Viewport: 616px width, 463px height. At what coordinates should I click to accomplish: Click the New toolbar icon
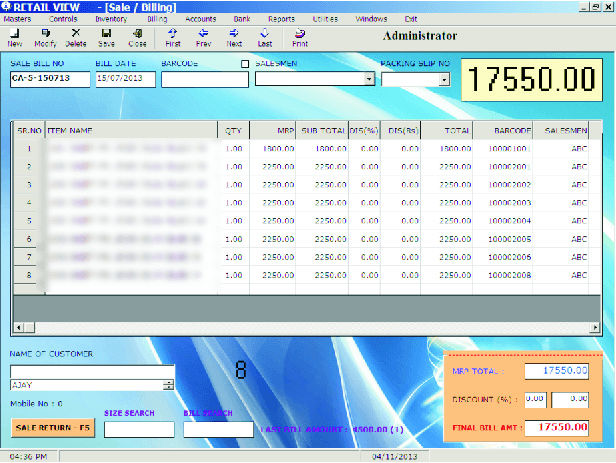(x=15, y=38)
